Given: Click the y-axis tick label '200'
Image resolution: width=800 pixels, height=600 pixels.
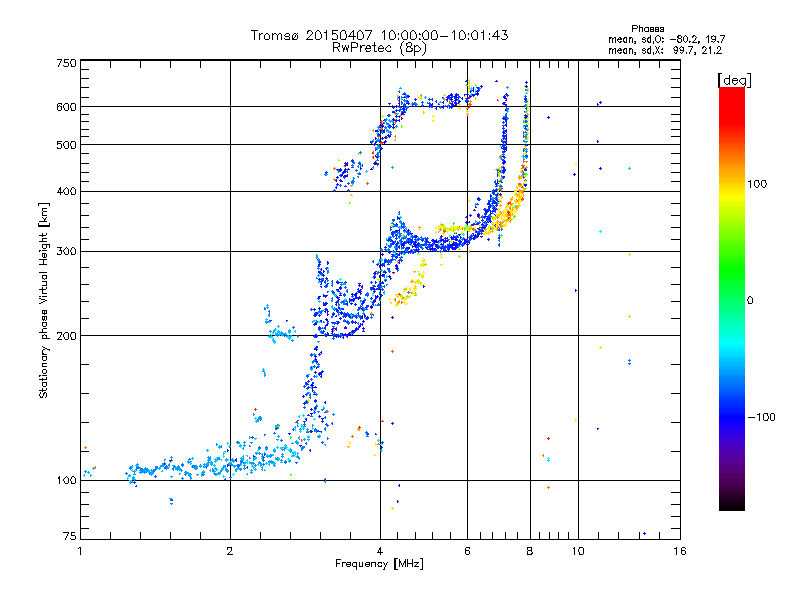Looking at the screenshot, I should (67, 336).
